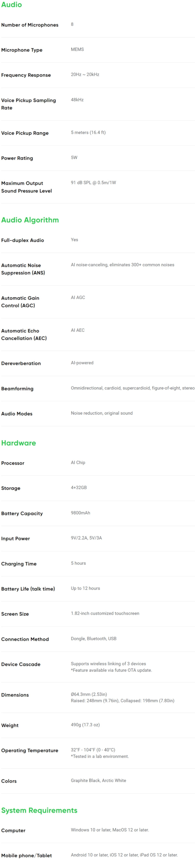
Task: Click the 20Hz ~ 20kHz frequency value
Action: click(85, 74)
